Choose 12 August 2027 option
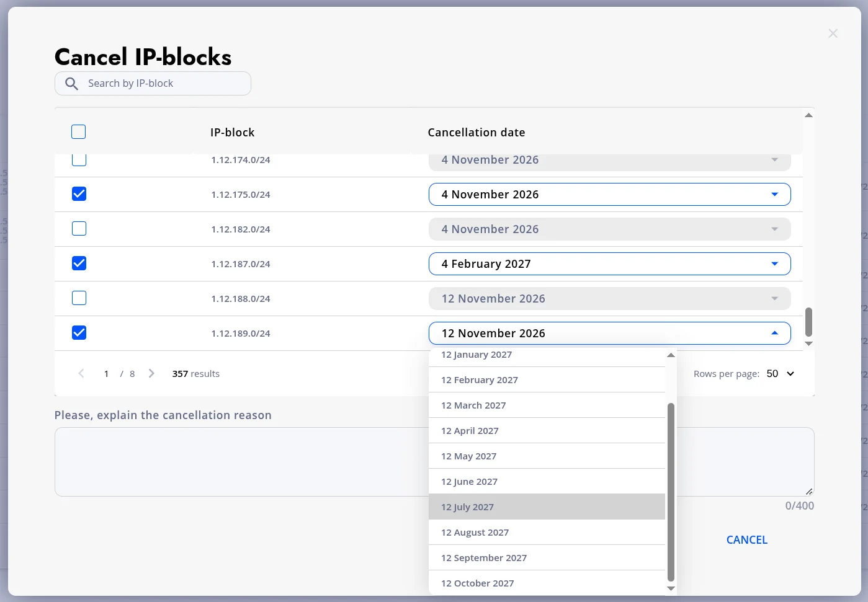The width and height of the screenshot is (868, 602). (x=547, y=533)
